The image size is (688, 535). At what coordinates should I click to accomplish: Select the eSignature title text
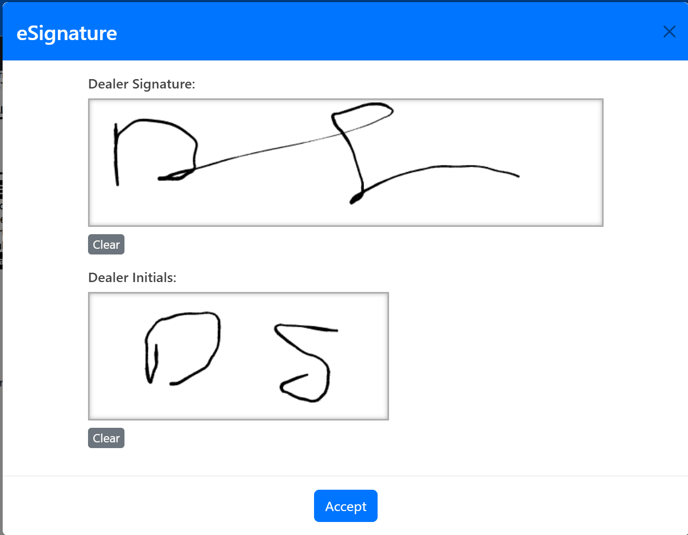point(67,33)
